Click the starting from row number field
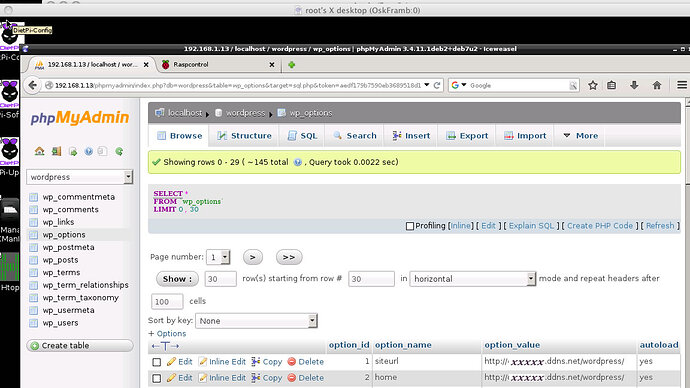The height and width of the screenshot is (388, 690). pos(371,279)
